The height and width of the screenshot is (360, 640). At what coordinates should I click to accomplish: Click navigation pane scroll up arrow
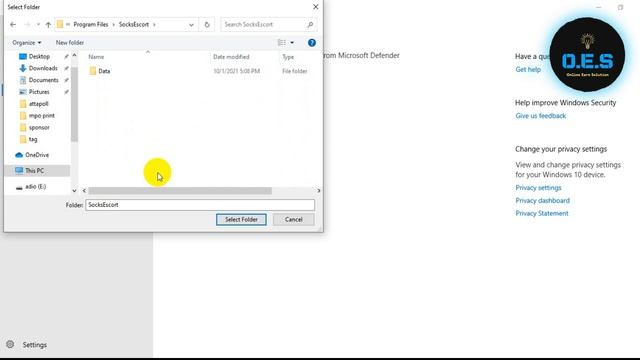74,55
